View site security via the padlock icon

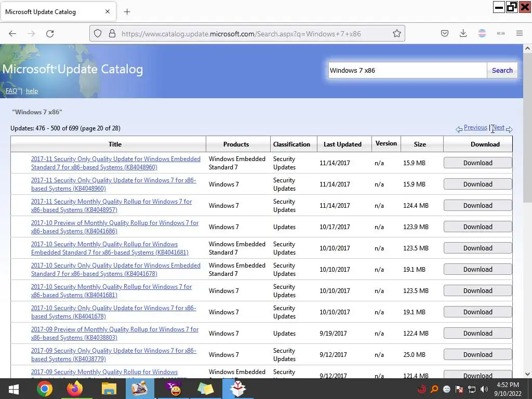pos(112,34)
